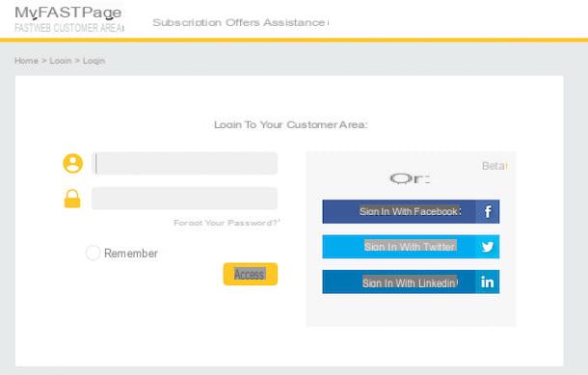Click the 'Or:' heading text
The height and width of the screenshot is (375, 588).
(410, 179)
